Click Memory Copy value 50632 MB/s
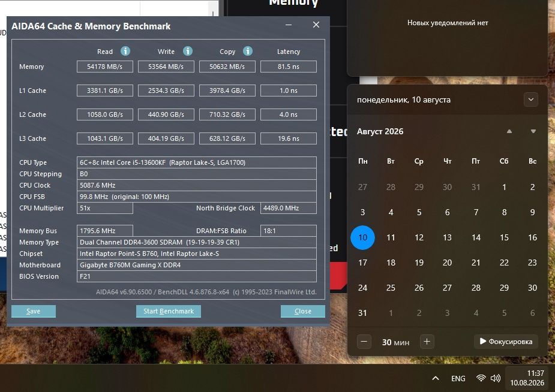 pyautogui.click(x=227, y=67)
